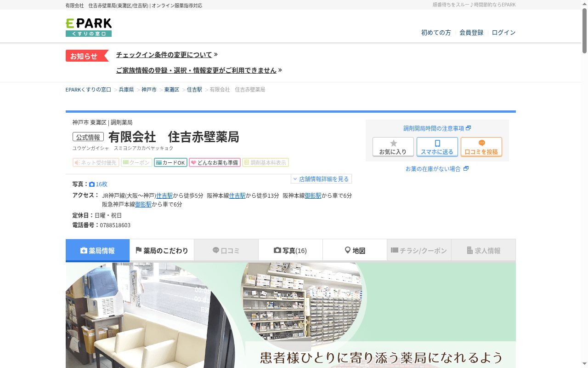Click the smartphone icon on スマホに送る
This screenshot has width=588, height=368.
pyautogui.click(x=437, y=144)
